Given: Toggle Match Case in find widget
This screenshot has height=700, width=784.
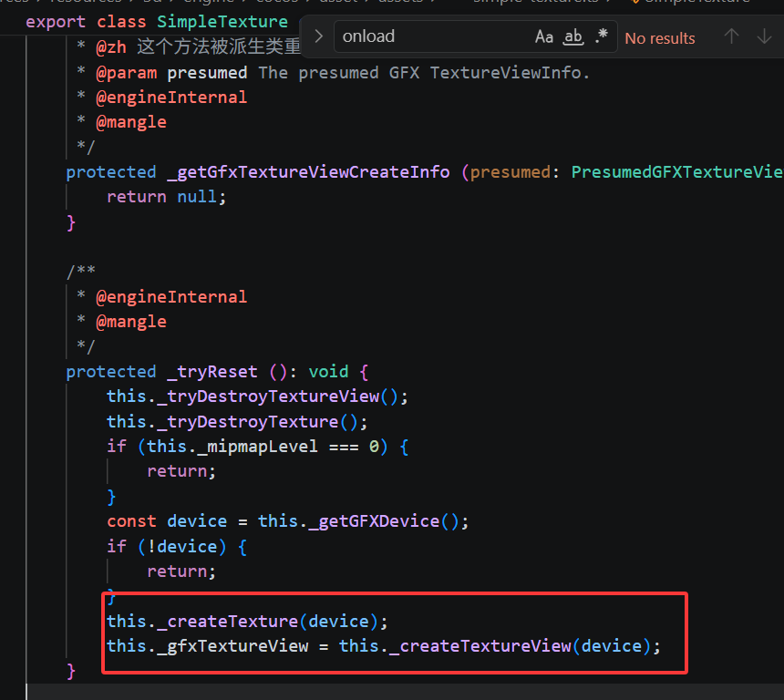Looking at the screenshot, I should (544, 36).
